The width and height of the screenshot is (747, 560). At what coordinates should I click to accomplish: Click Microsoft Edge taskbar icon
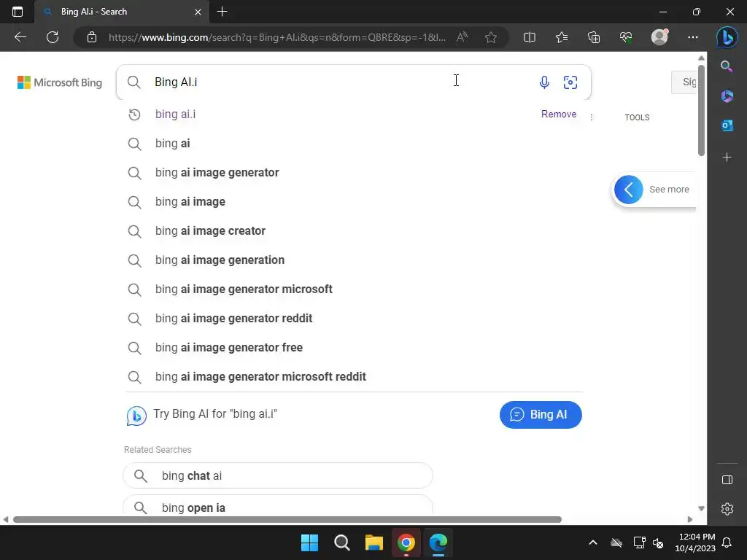[438, 542]
